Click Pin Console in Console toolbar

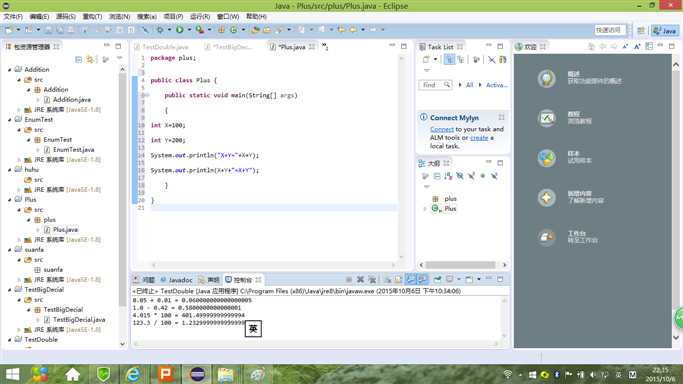tap(437, 280)
